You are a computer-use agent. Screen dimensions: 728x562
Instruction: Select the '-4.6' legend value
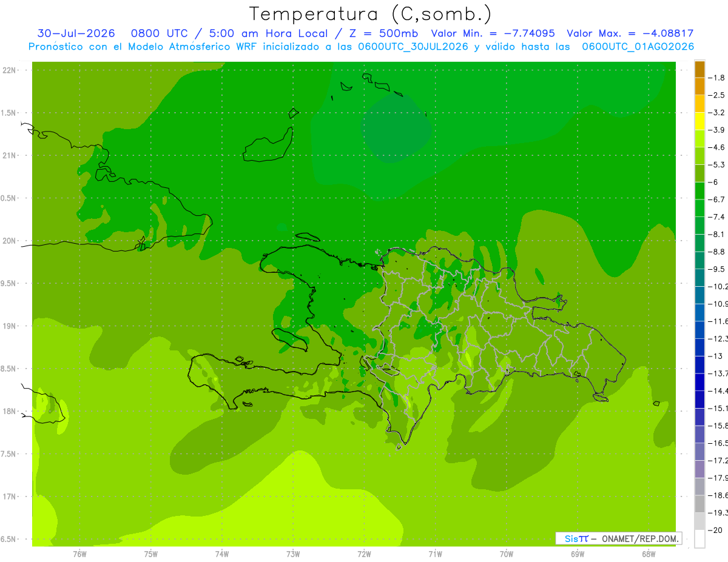pyautogui.click(x=716, y=147)
